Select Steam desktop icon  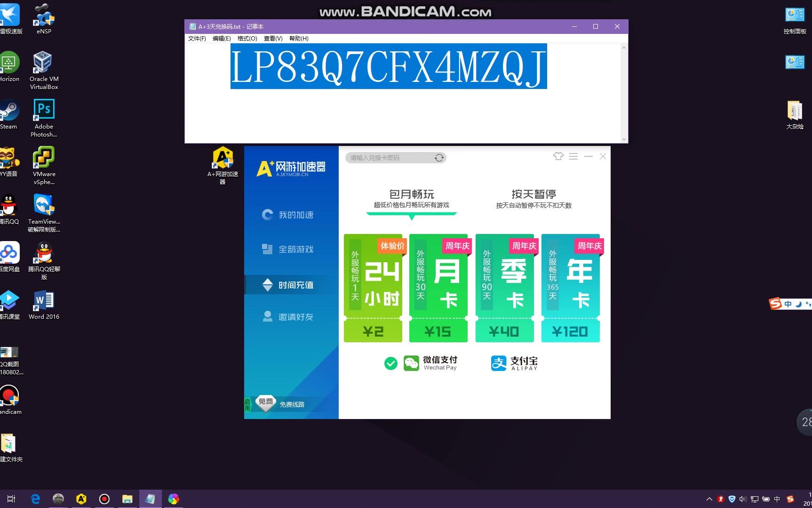[x=8, y=115]
